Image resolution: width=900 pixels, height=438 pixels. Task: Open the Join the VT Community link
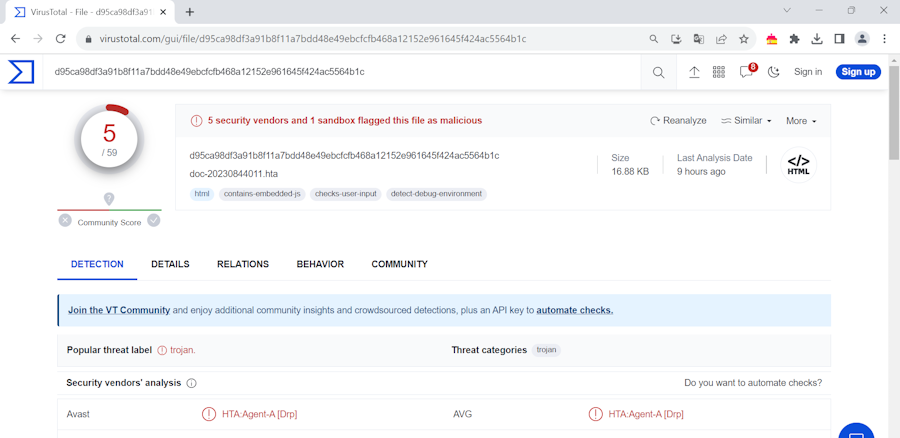pos(119,310)
